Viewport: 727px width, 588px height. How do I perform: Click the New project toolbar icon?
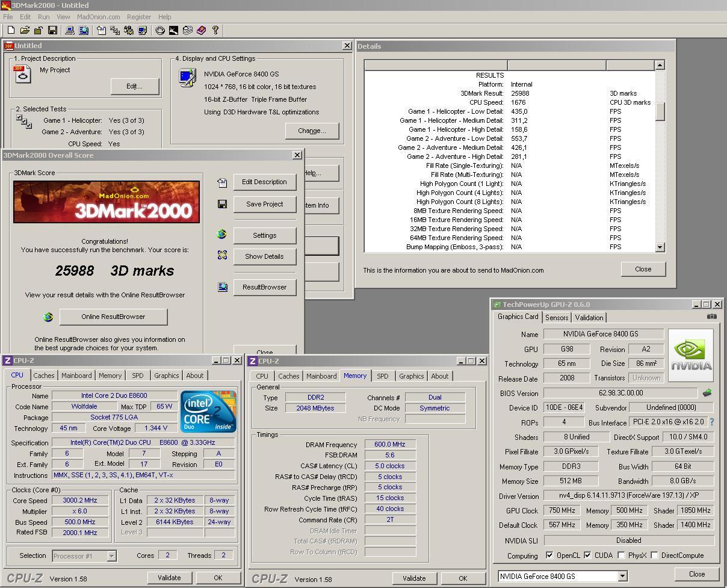pos(10,30)
